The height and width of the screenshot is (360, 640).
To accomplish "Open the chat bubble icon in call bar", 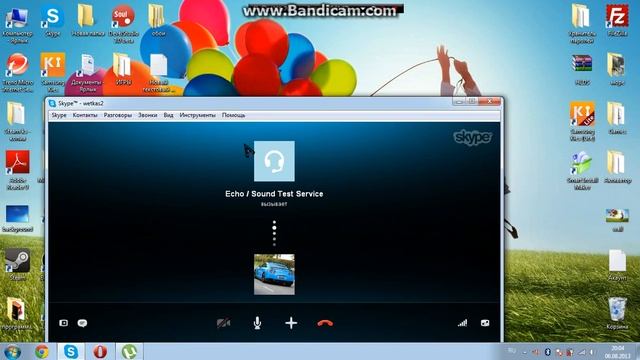I will [x=82, y=323].
